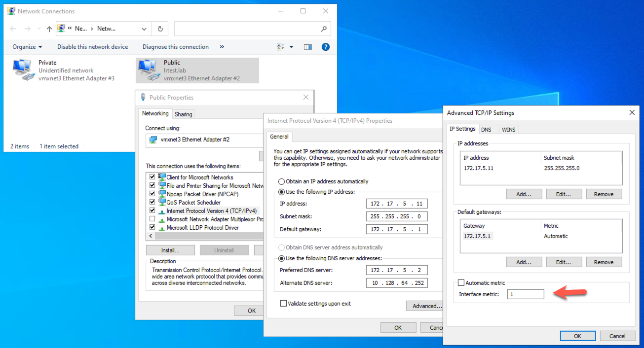
Task: Click Remove under Default gateways
Action: coord(604,262)
